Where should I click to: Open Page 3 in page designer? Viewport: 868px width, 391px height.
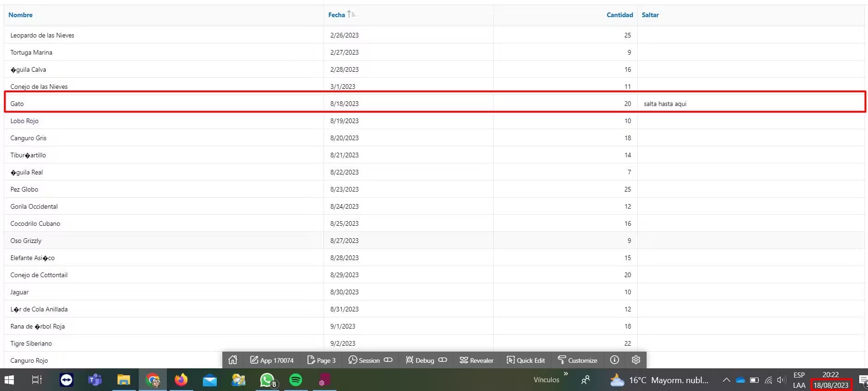click(x=322, y=360)
